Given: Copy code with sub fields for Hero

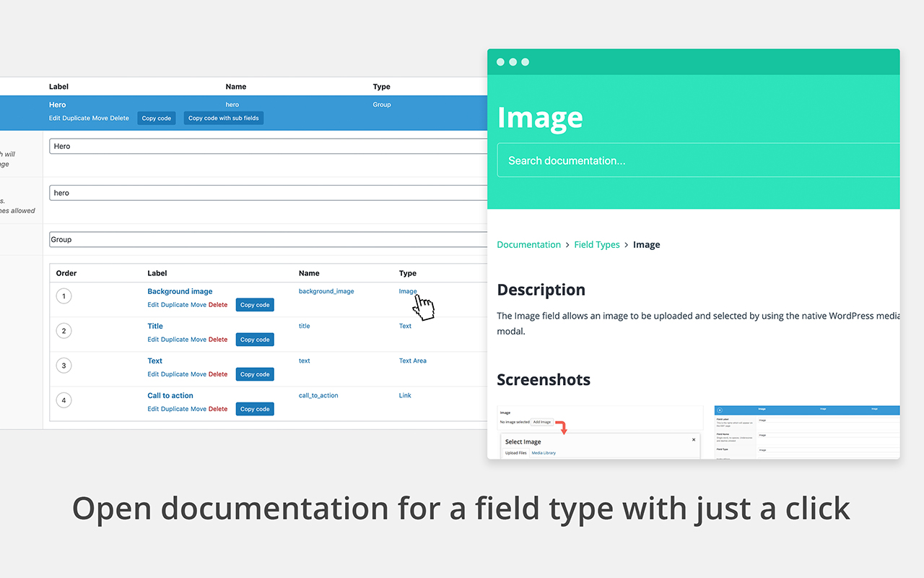Looking at the screenshot, I should coord(223,117).
